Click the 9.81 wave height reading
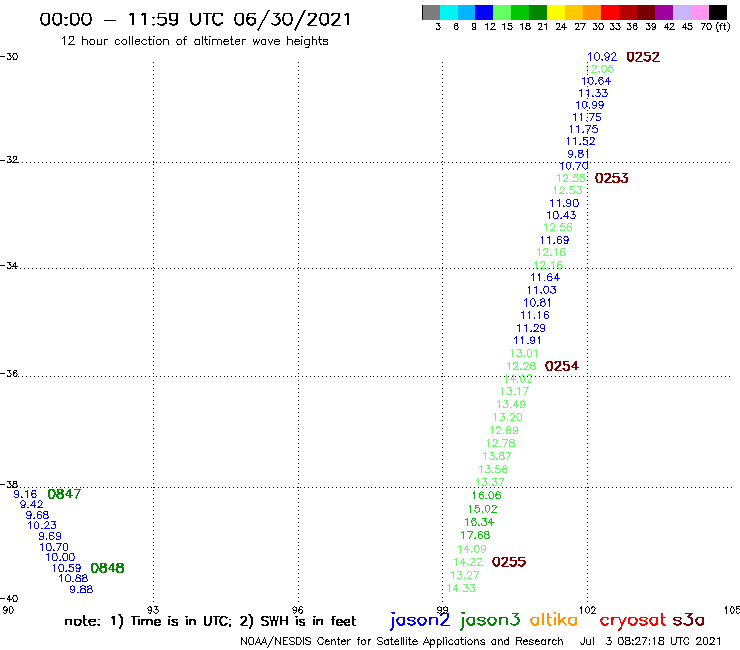The height and width of the screenshot is (650, 740). (x=578, y=154)
